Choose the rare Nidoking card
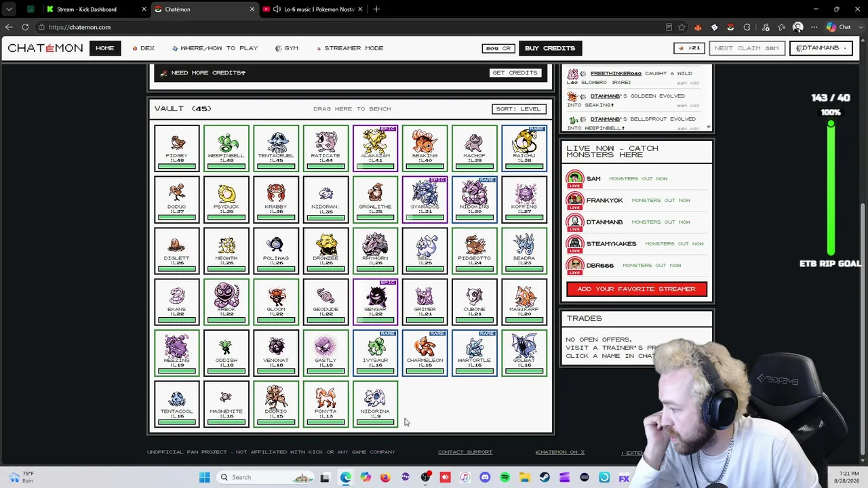Screen dimensions: 868x488 [475, 199]
